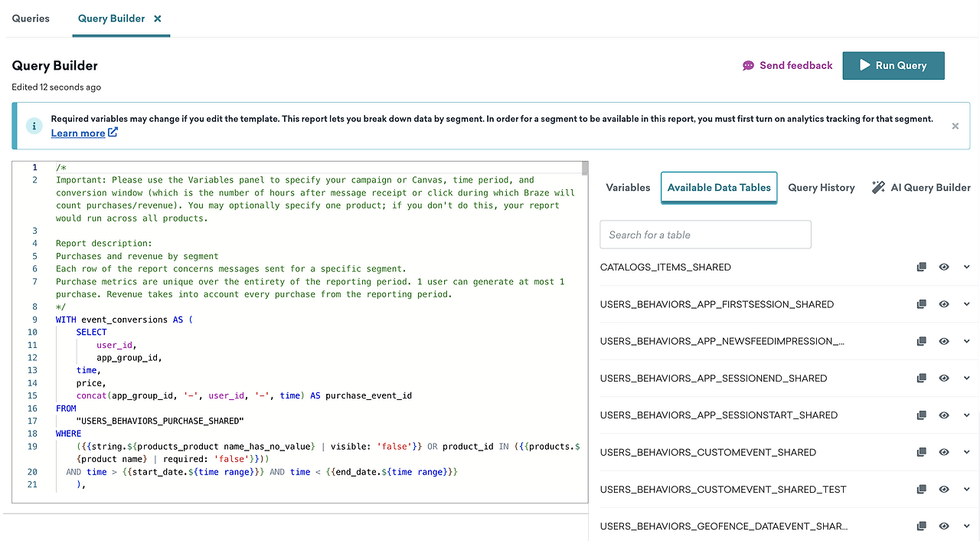The image size is (980, 541).
Task: Copy the USERS_BEHAVIORS_APP_FIRSTSESSION_SHARED table name
Action: tap(922, 304)
